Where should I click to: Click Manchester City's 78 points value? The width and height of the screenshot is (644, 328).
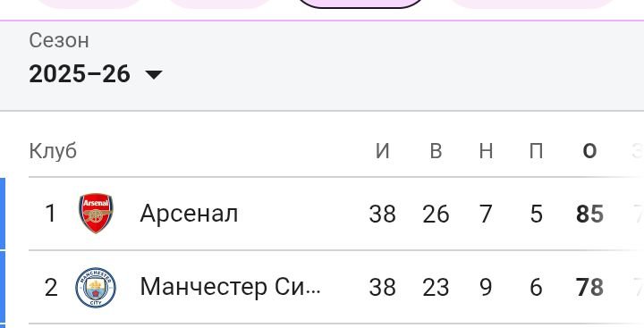point(589,288)
